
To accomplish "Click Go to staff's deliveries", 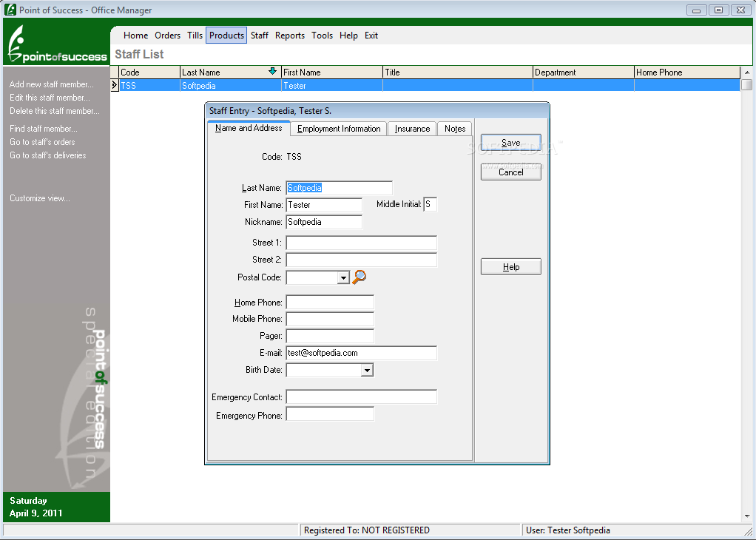I will click(x=48, y=155).
